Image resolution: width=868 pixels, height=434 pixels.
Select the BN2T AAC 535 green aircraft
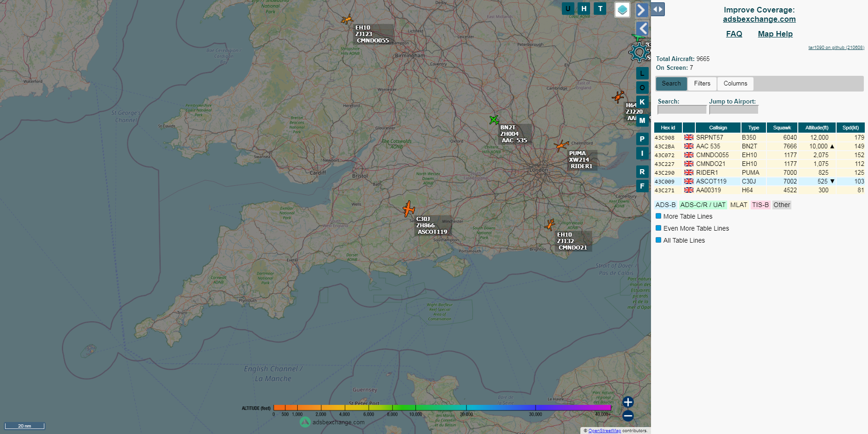[494, 120]
